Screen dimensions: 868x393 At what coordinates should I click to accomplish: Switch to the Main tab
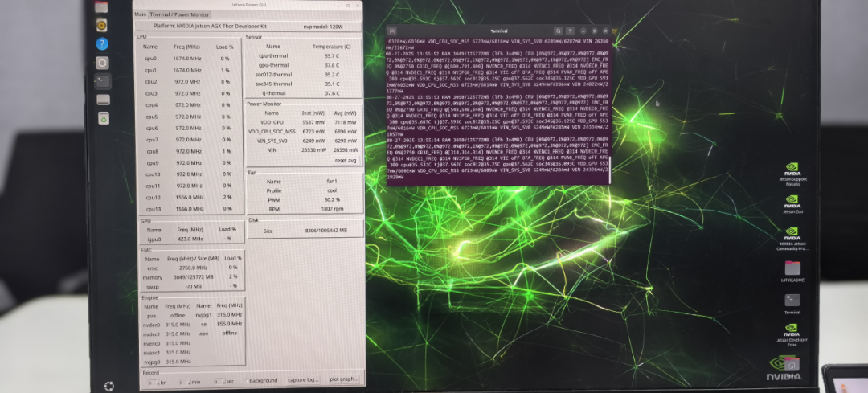[x=141, y=14]
